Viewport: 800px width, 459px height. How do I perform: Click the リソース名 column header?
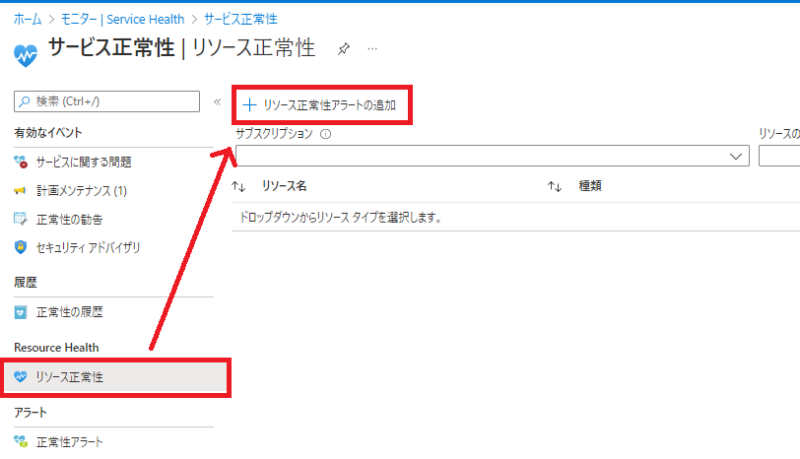click(284, 186)
